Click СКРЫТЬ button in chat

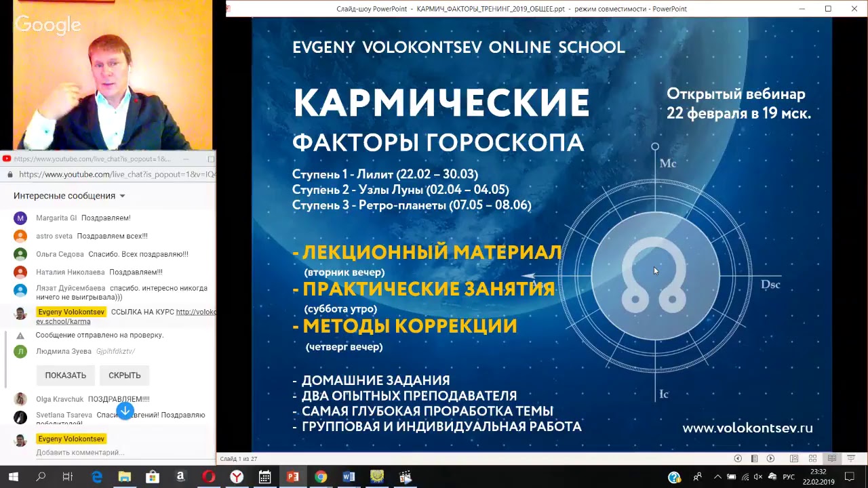coord(125,375)
